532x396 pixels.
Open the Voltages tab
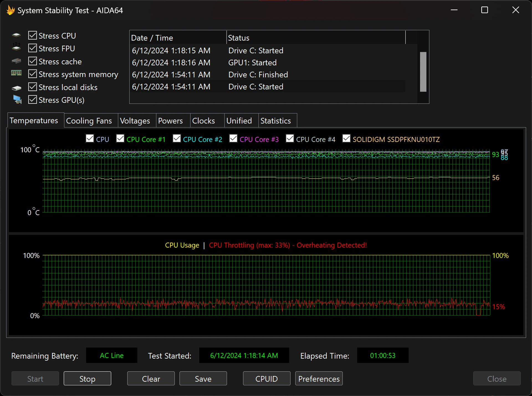click(137, 121)
